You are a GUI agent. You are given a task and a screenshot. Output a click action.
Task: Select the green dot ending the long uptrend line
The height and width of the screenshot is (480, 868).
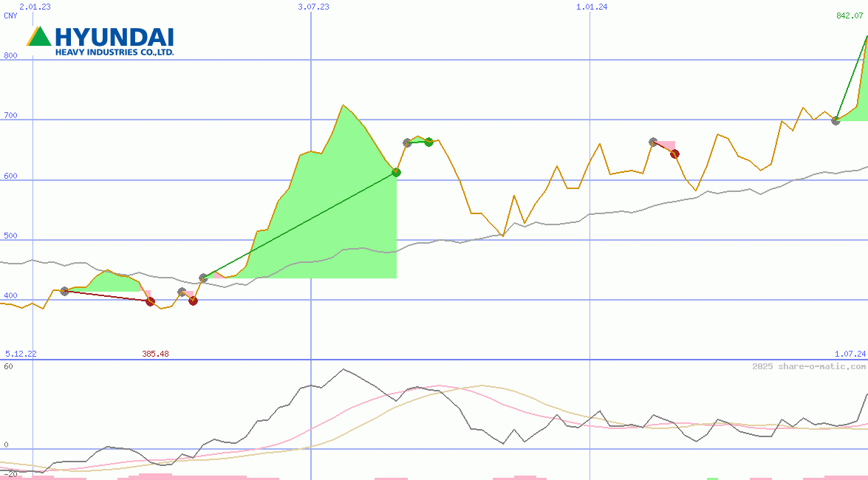tap(397, 173)
